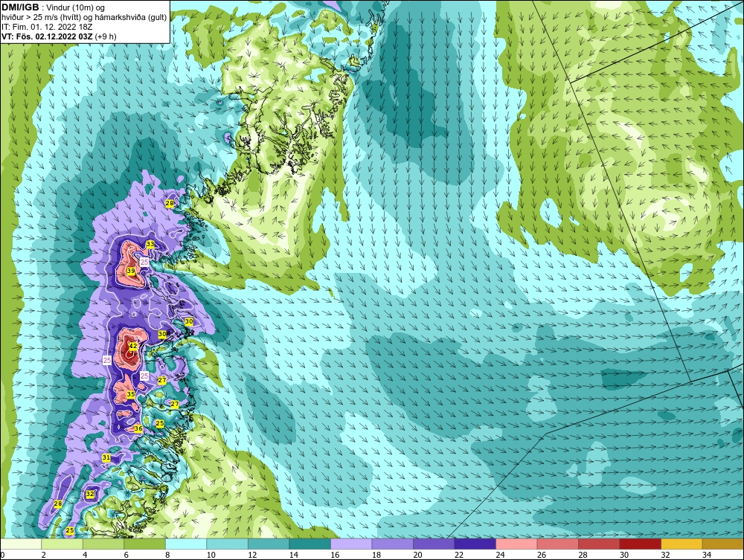Select the 30–32 m/s dark red swatch
This screenshot has height=560, width=744.
coord(640,544)
